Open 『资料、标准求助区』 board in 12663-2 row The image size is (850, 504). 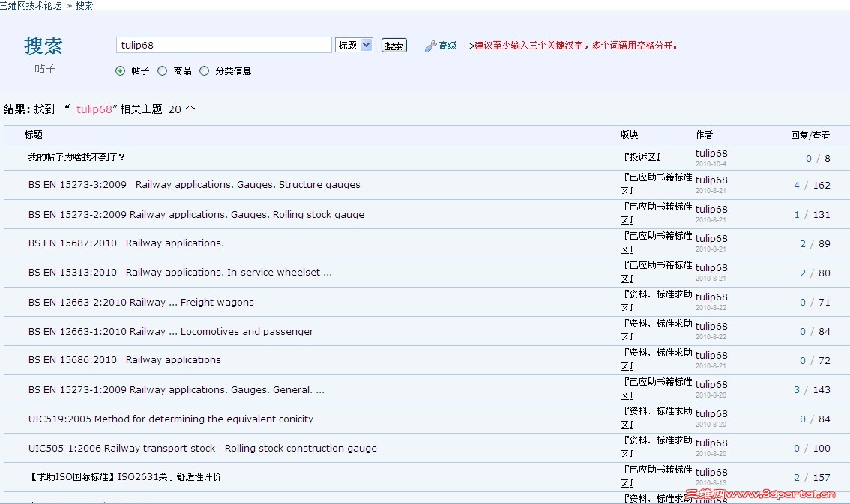pyautogui.click(x=657, y=301)
